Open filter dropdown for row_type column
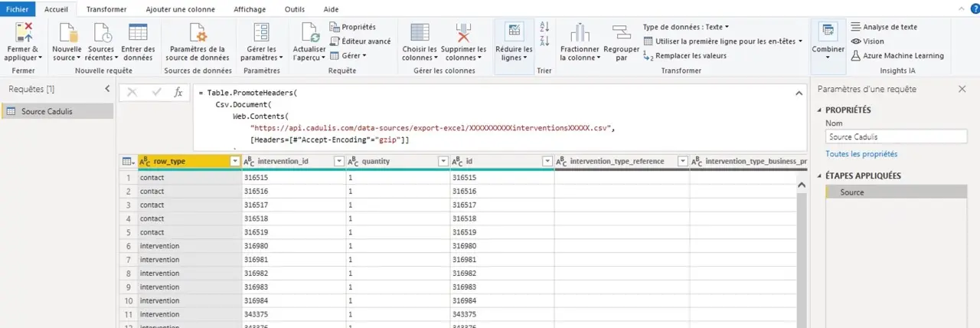This screenshot has width=980, height=328. (x=235, y=162)
